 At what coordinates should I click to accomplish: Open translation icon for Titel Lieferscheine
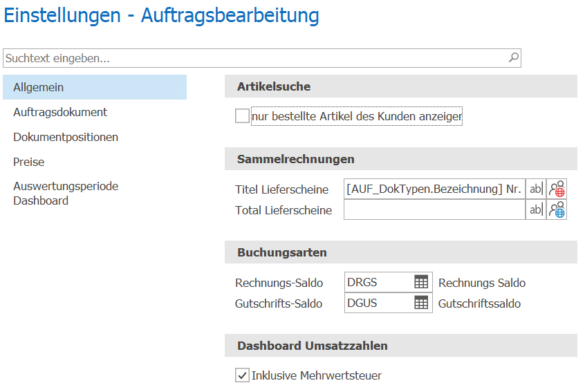(557, 189)
